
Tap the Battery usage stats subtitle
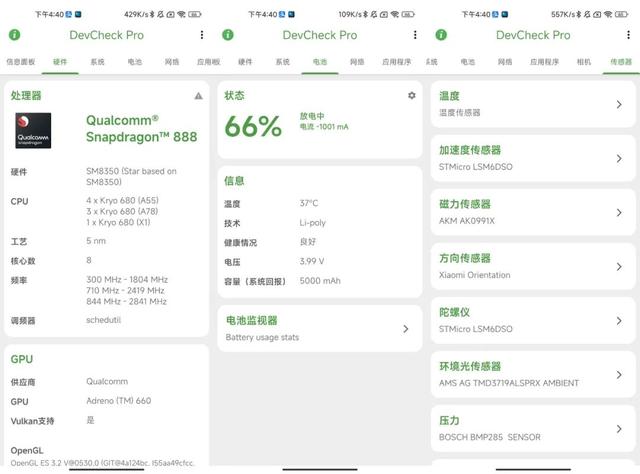262,338
